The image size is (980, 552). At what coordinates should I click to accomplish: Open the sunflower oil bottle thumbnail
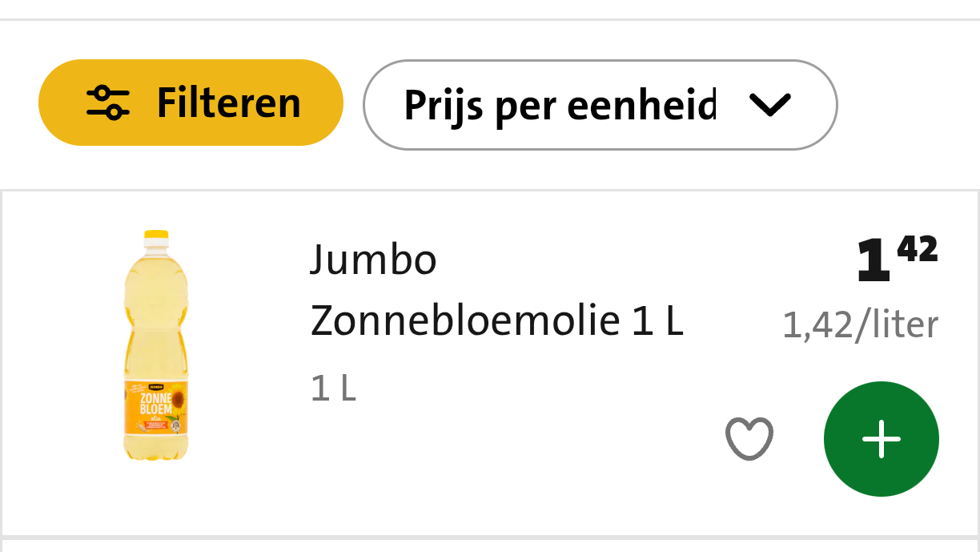[x=156, y=344]
